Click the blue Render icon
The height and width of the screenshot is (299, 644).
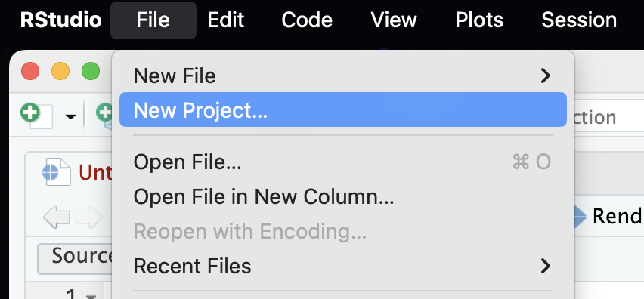(x=580, y=217)
